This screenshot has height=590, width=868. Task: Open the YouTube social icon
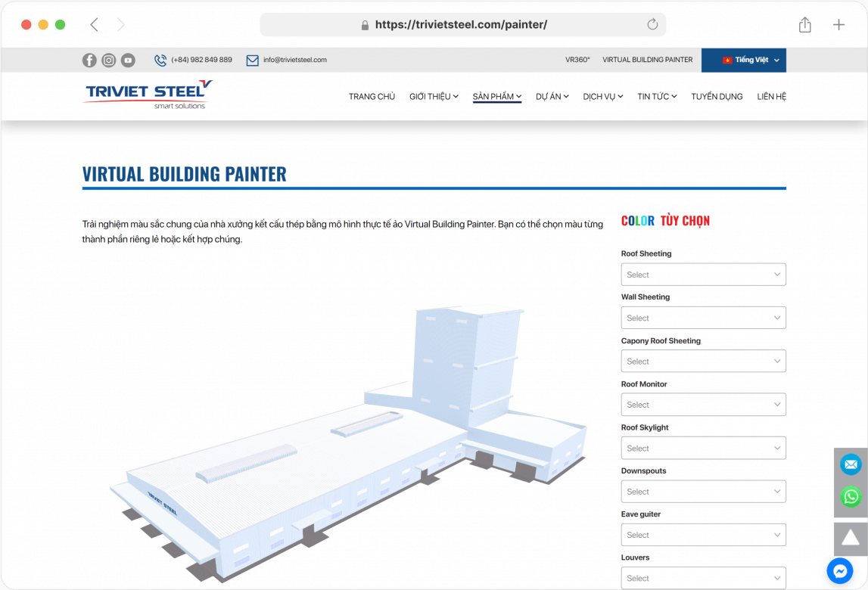click(x=128, y=61)
